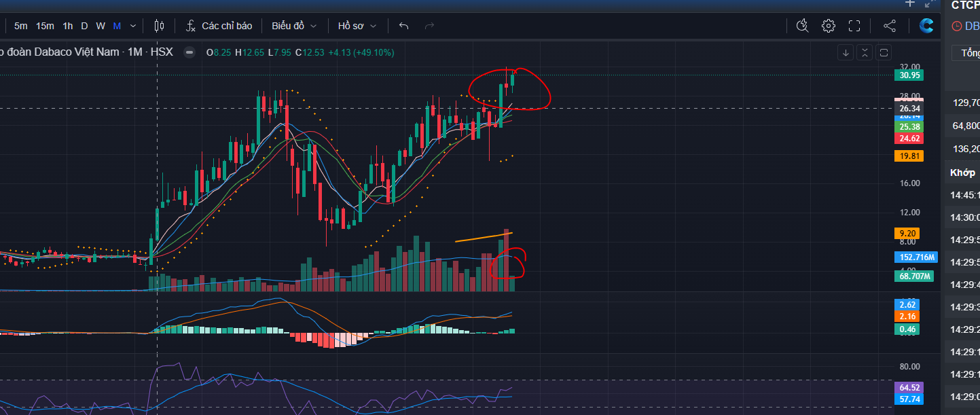Click the orange 19.81 SAR label
The width and height of the screenshot is (980, 415).
click(909, 156)
